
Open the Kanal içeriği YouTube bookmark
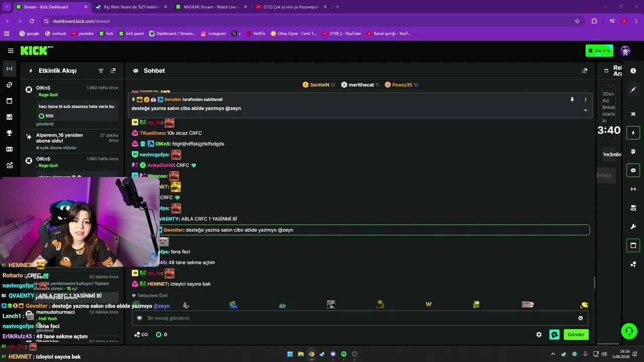click(x=389, y=34)
